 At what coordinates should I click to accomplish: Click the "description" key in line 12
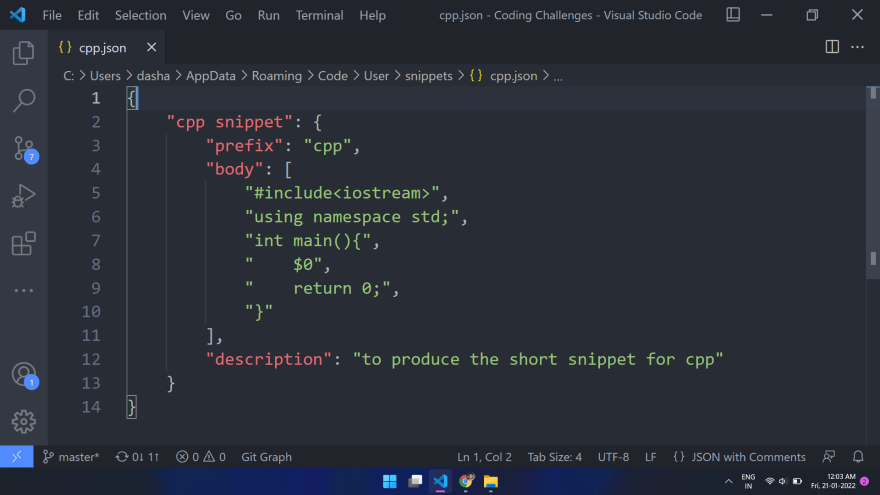point(268,359)
